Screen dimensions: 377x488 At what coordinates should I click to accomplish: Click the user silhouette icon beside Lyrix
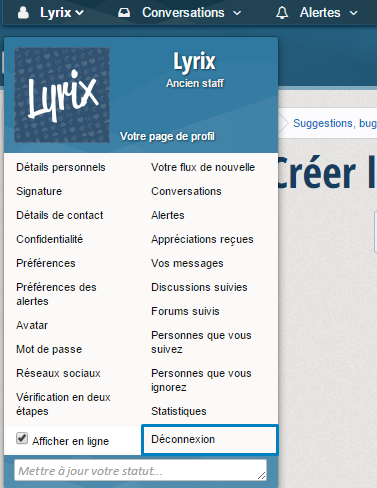pos(23,13)
